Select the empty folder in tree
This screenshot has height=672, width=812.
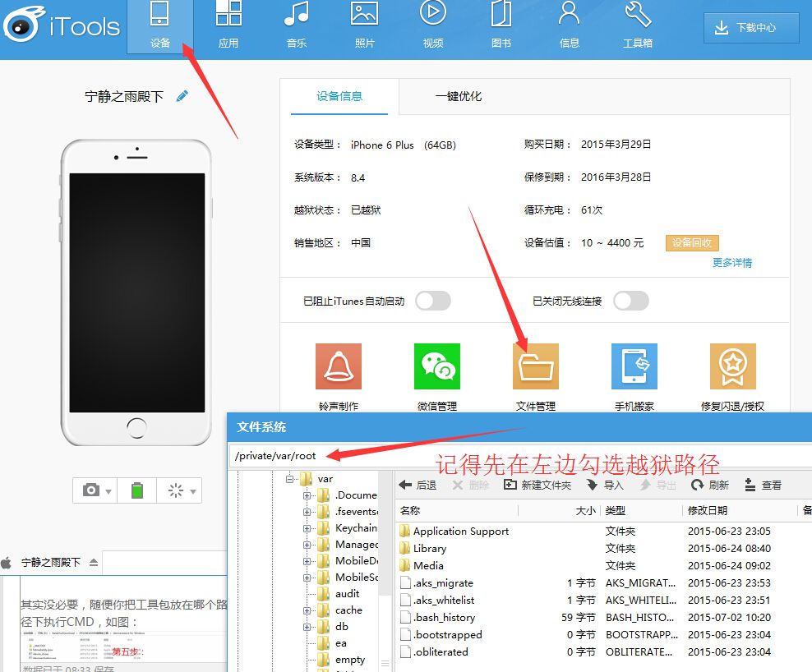[341, 660]
